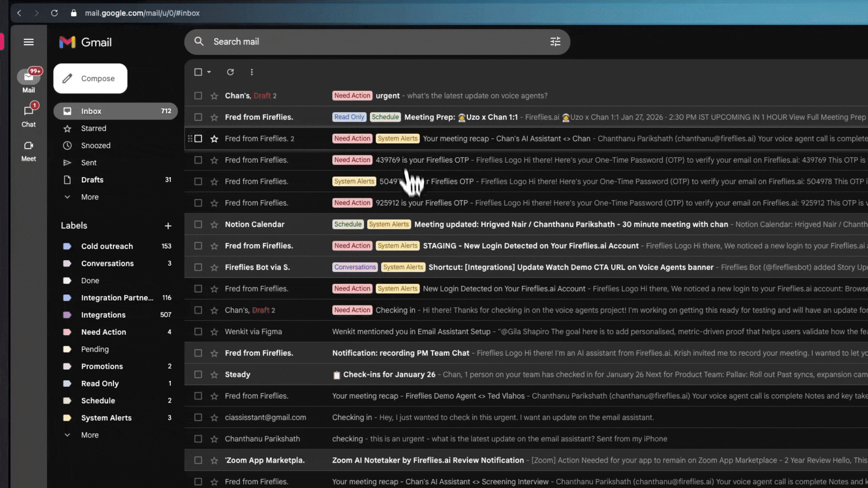Click the search magnifier icon
The image size is (868, 488).
tap(199, 42)
